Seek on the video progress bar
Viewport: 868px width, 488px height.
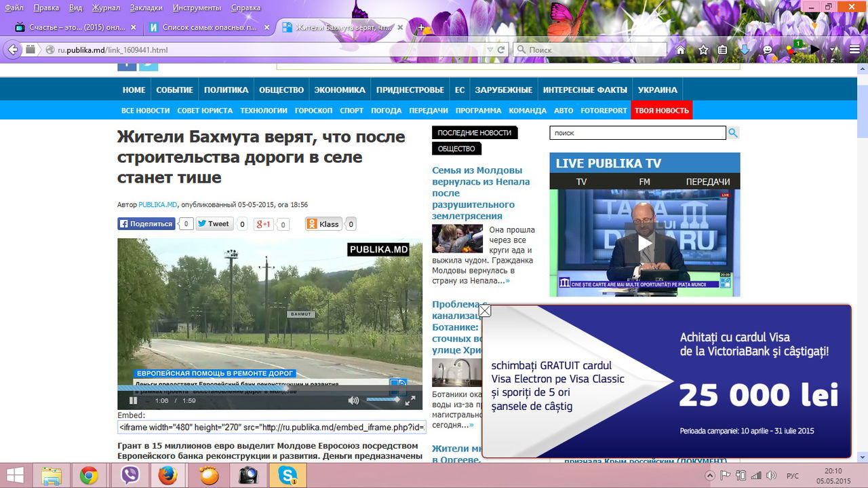(x=269, y=388)
